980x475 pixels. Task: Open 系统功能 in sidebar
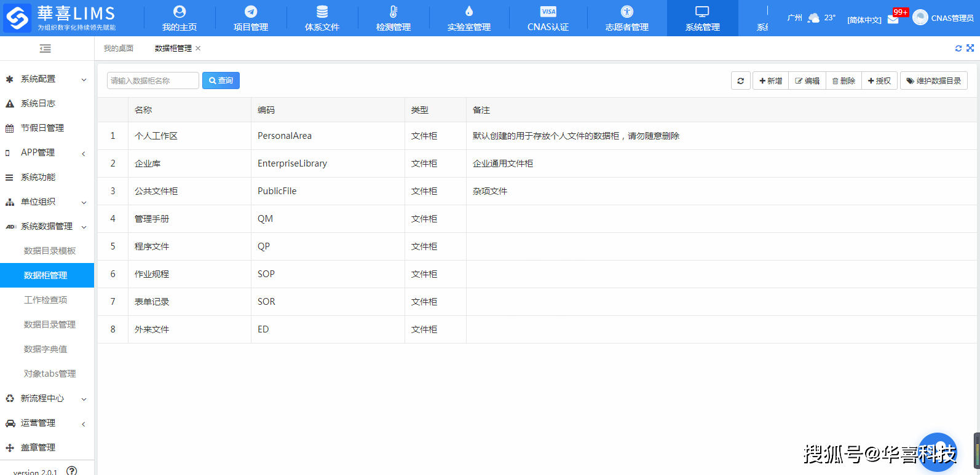click(47, 177)
